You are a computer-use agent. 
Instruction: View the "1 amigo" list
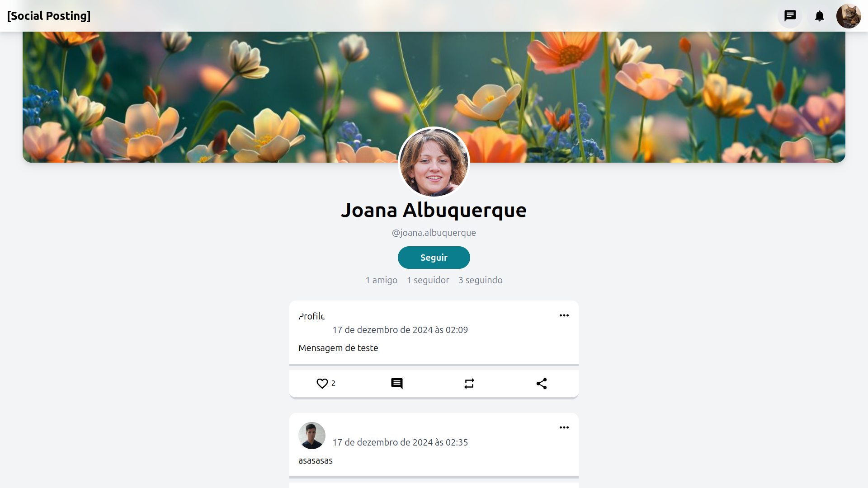(381, 280)
